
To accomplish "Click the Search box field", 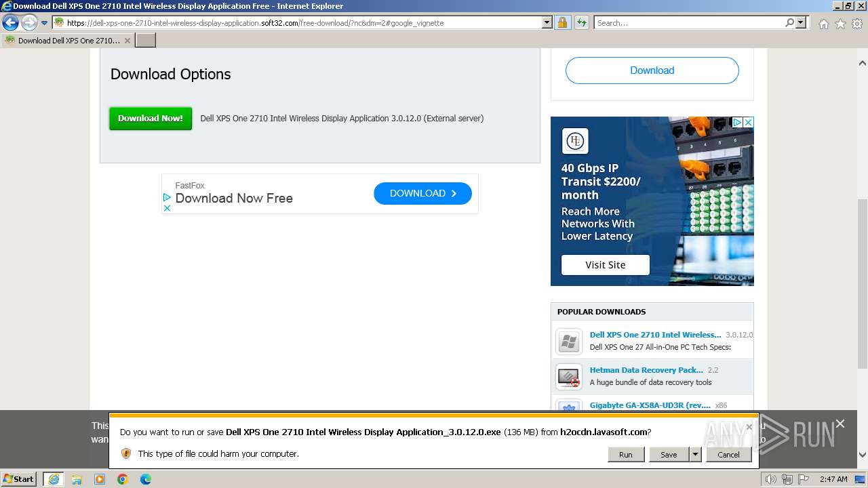I will 689,23.
